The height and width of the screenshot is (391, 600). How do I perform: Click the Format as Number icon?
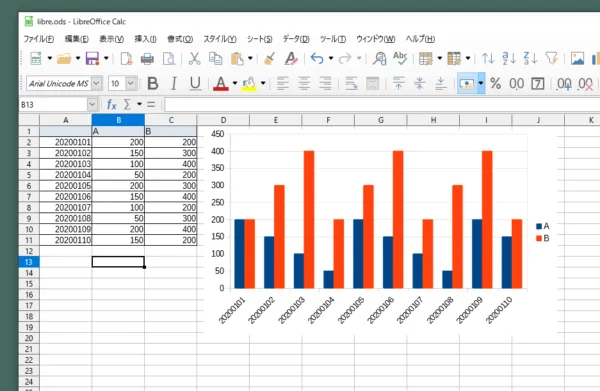[517, 84]
